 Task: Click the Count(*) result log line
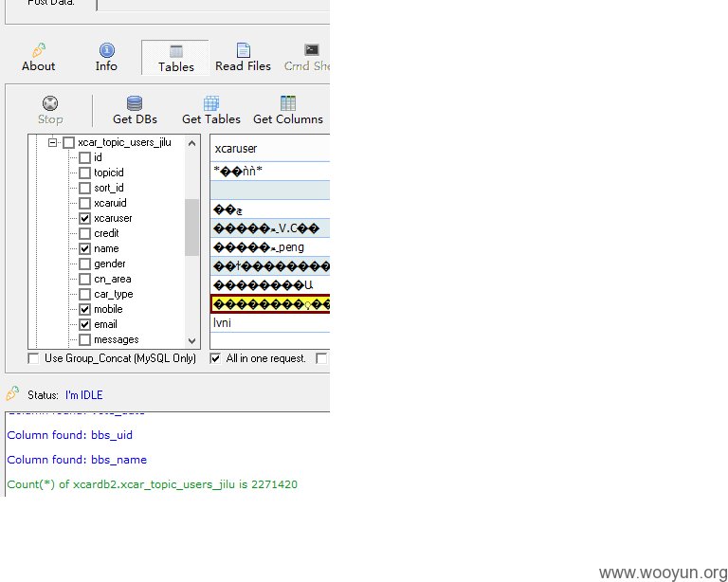pyautogui.click(x=152, y=484)
